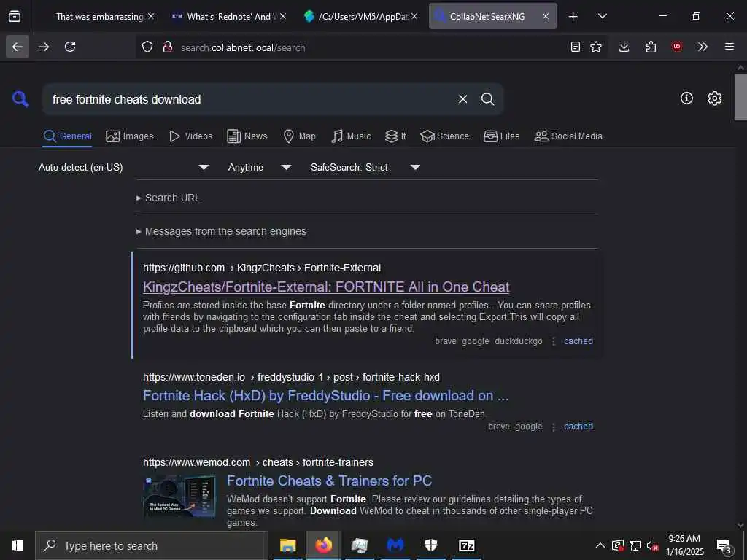Select the General search category
747x560 pixels.
coord(68,136)
